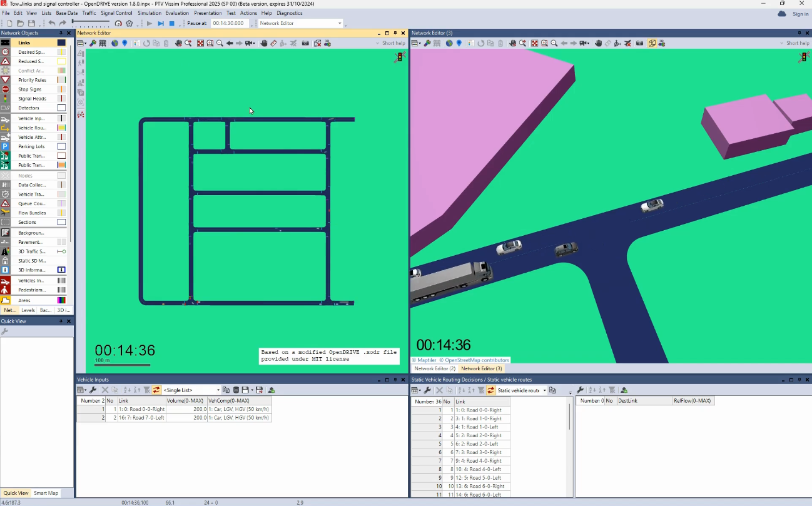Viewport: 812px width, 506px height.
Task: Start continuous simulation with play button
Action: (x=149, y=23)
